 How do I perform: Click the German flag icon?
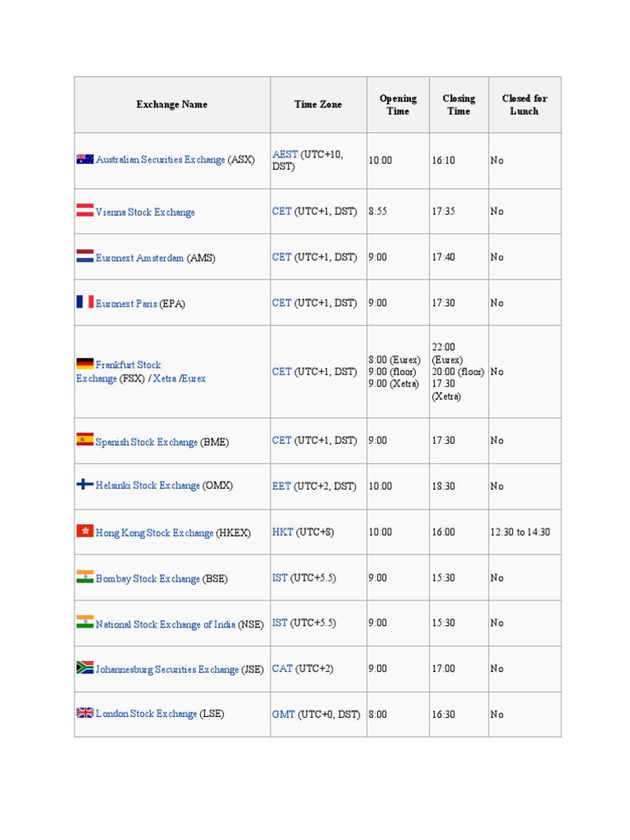(x=84, y=364)
